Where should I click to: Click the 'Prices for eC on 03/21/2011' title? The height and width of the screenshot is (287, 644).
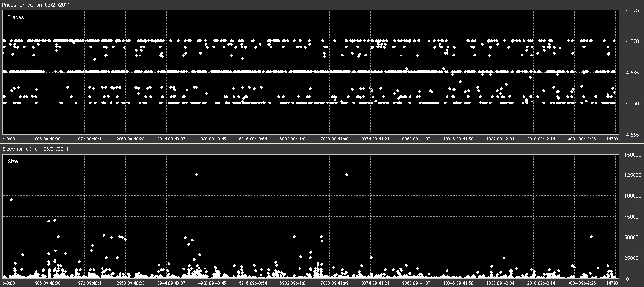[36, 4]
